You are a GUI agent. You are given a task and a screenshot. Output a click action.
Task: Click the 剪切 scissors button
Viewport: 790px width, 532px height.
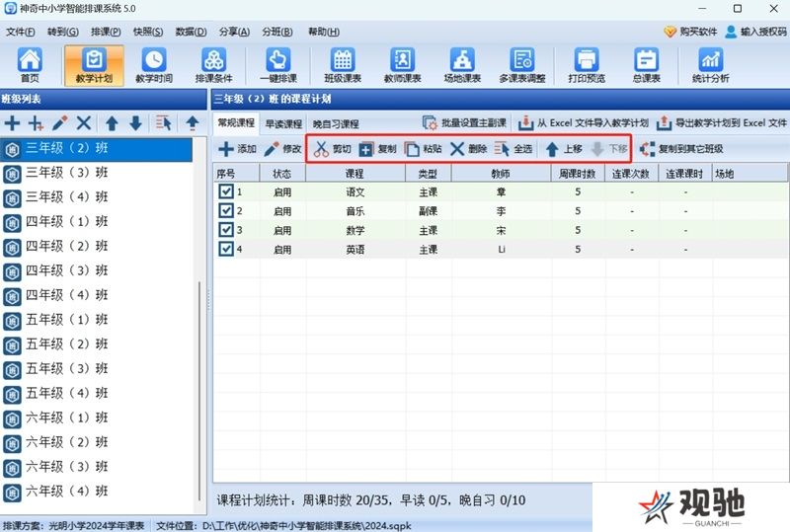(x=332, y=149)
